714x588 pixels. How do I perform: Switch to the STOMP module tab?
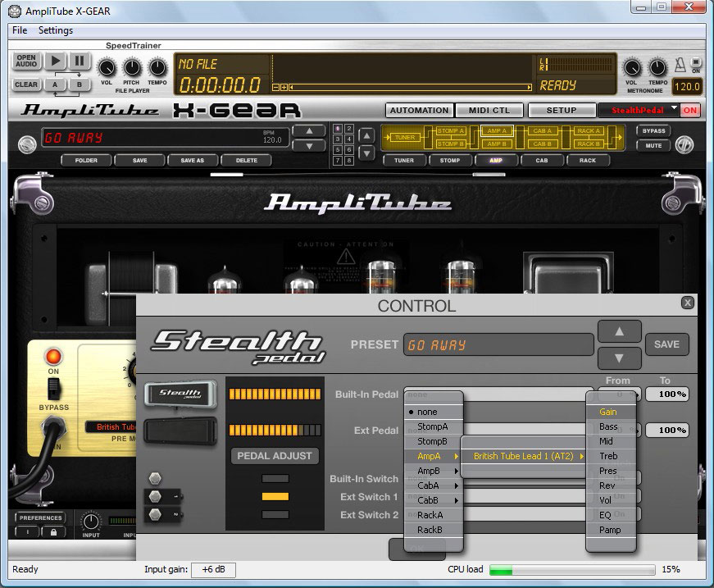(x=450, y=160)
